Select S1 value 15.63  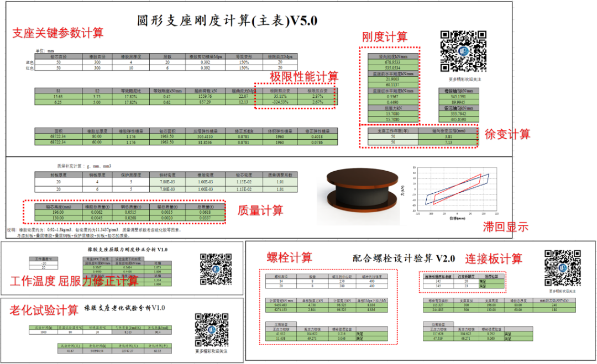(x=58, y=97)
